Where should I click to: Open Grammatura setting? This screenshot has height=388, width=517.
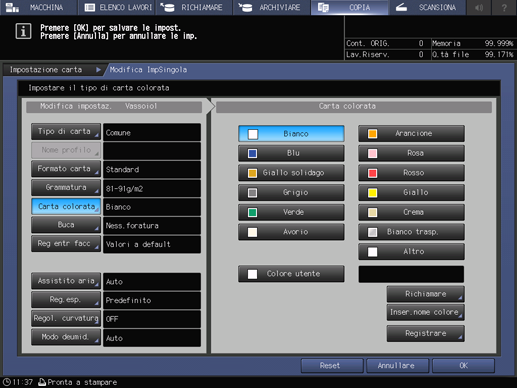(x=66, y=188)
